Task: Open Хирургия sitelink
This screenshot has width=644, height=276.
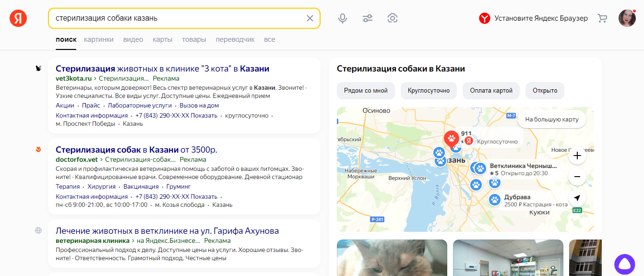Action: [x=102, y=186]
